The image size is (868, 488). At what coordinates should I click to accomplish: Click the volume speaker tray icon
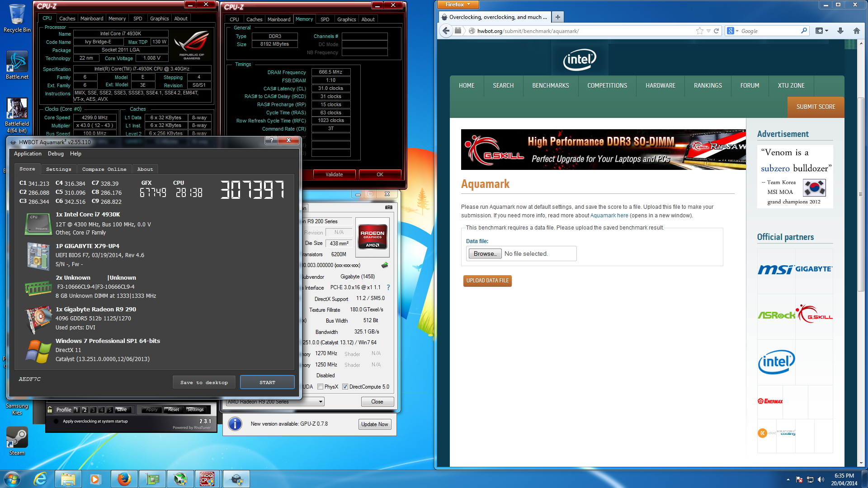(821, 479)
